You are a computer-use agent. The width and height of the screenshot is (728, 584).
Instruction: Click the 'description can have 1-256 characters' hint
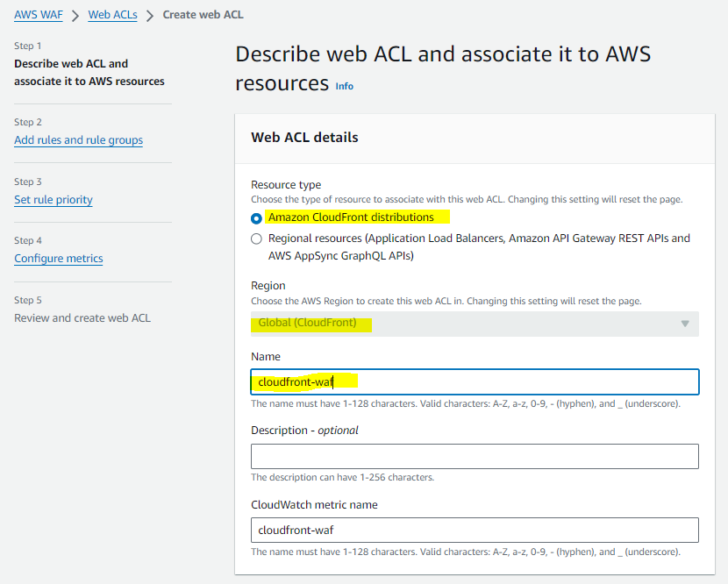343,477
